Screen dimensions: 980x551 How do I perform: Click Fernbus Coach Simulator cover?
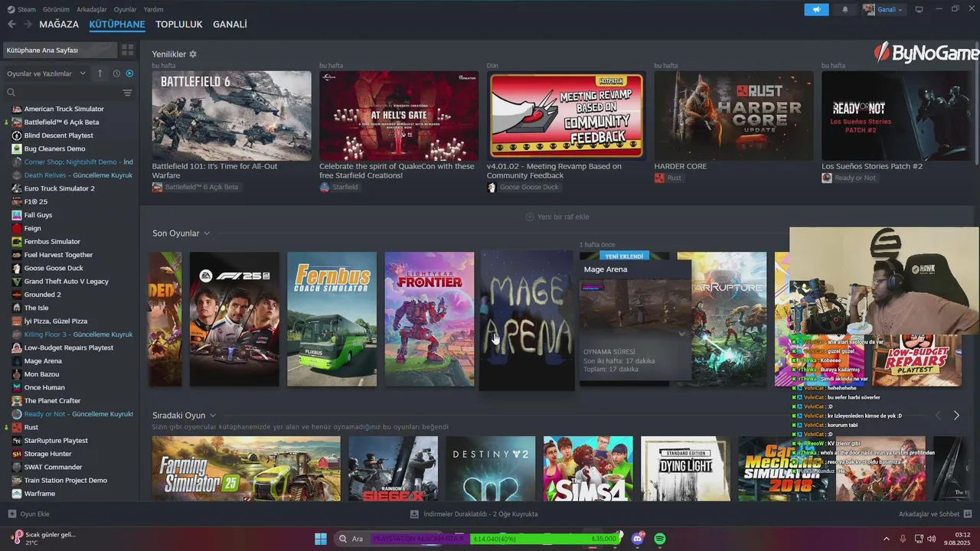click(x=332, y=319)
